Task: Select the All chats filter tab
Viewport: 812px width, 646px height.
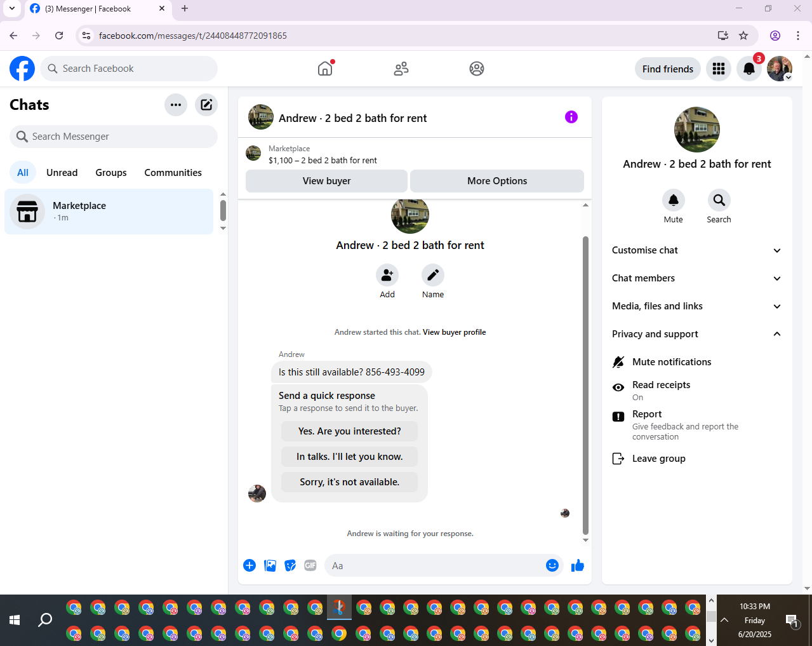Action: pos(23,173)
